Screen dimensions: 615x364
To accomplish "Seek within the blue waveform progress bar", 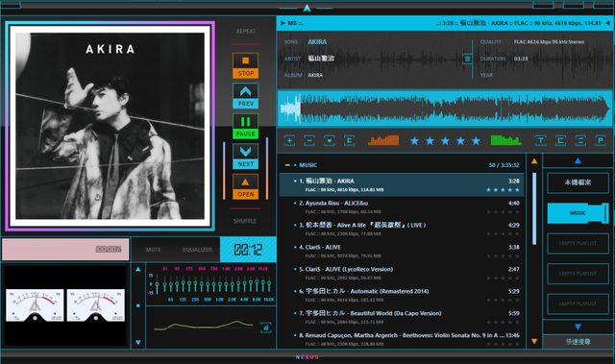I will click(x=444, y=109).
